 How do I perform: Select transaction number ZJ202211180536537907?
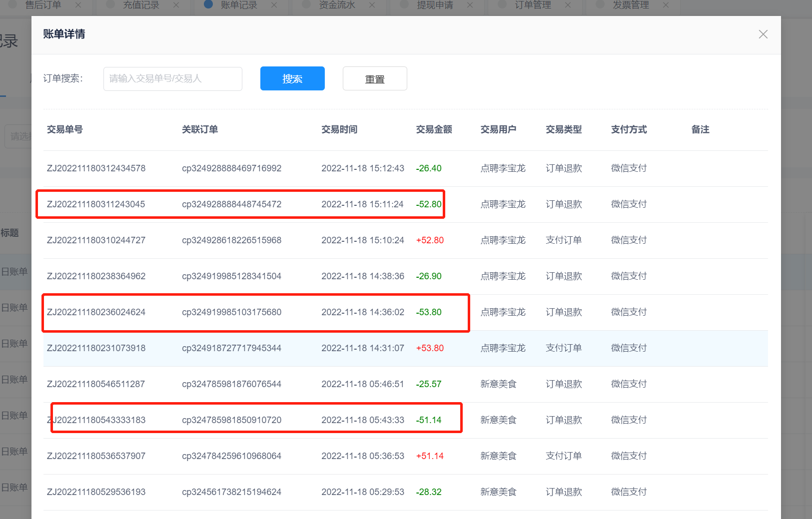point(96,456)
